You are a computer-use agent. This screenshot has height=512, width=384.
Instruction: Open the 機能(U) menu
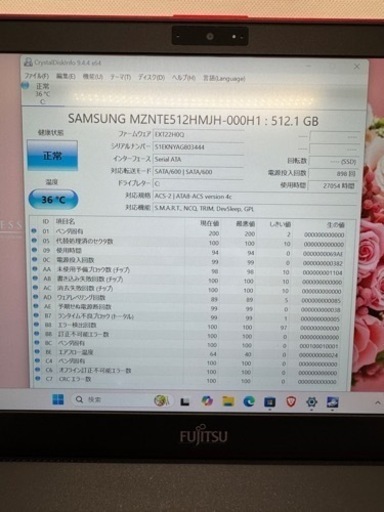(x=93, y=77)
